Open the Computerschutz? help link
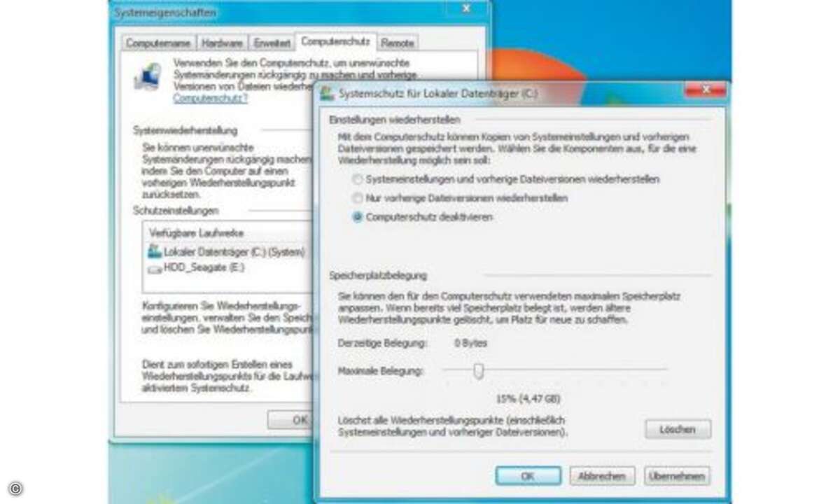 pos(210,99)
